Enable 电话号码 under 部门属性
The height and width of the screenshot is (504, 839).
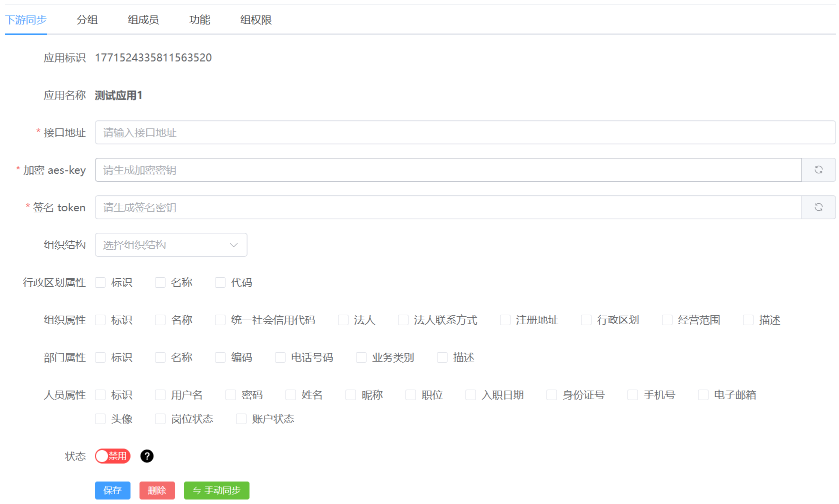coord(280,357)
